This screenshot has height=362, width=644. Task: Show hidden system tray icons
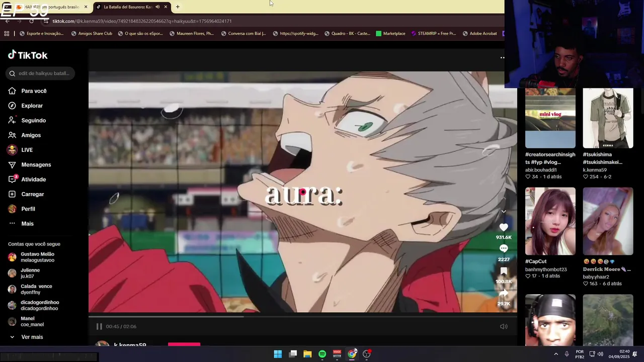[556, 354]
